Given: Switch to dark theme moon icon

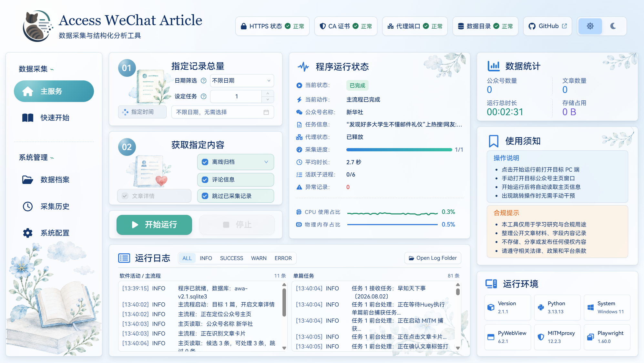Looking at the screenshot, I should point(613,26).
